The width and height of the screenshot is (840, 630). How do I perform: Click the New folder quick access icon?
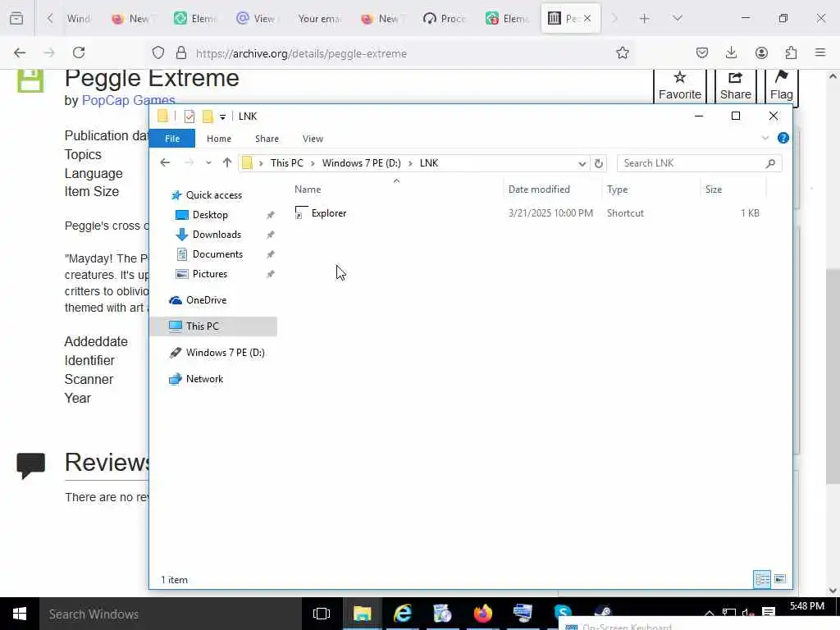[208, 116]
